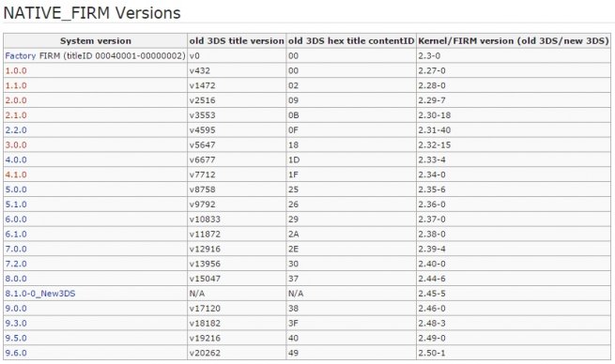Screen dimensions: 615x364
Task: Open the 5.0.0 system version link
Action: [x=16, y=190]
